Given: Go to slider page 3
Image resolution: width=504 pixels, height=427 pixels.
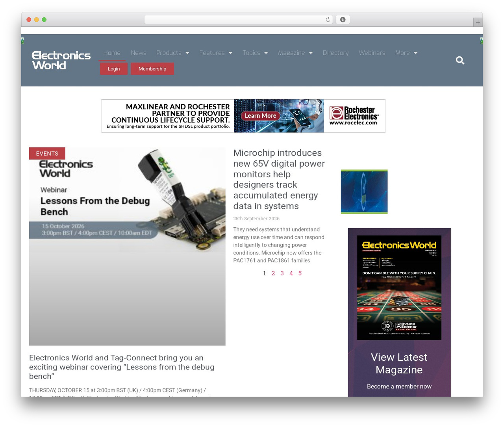Looking at the screenshot, I should coord(282,273).
